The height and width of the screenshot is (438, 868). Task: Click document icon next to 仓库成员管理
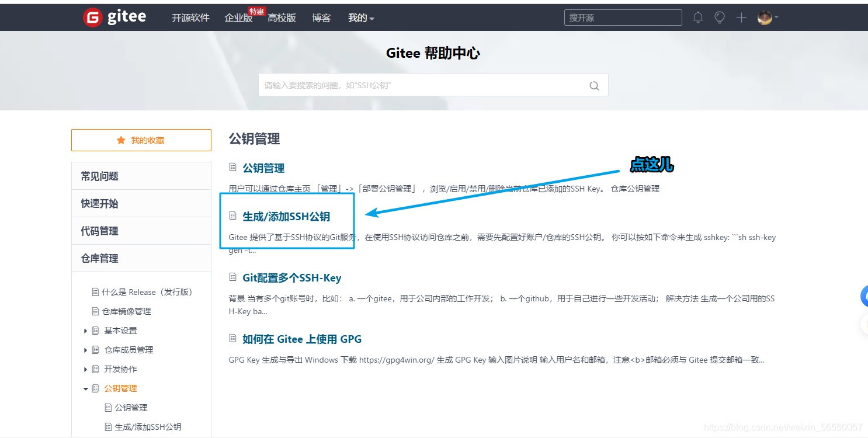coord(95,350)
